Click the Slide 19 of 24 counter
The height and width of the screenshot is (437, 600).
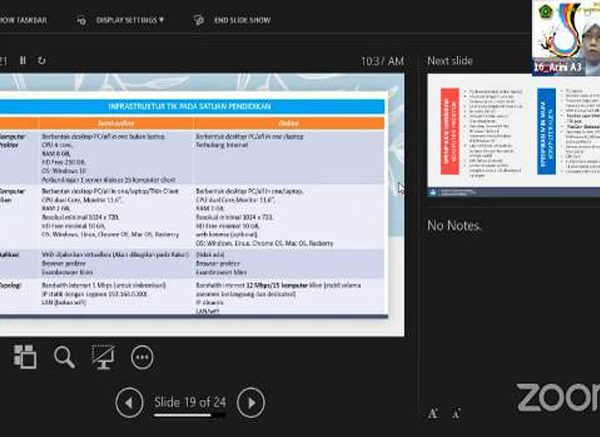click(x=190, y=403)
